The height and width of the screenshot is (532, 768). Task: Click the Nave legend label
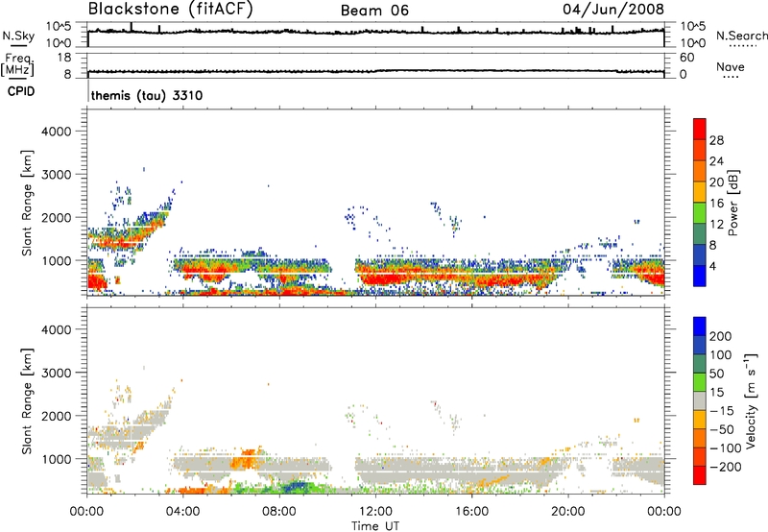tap(731, 66)
